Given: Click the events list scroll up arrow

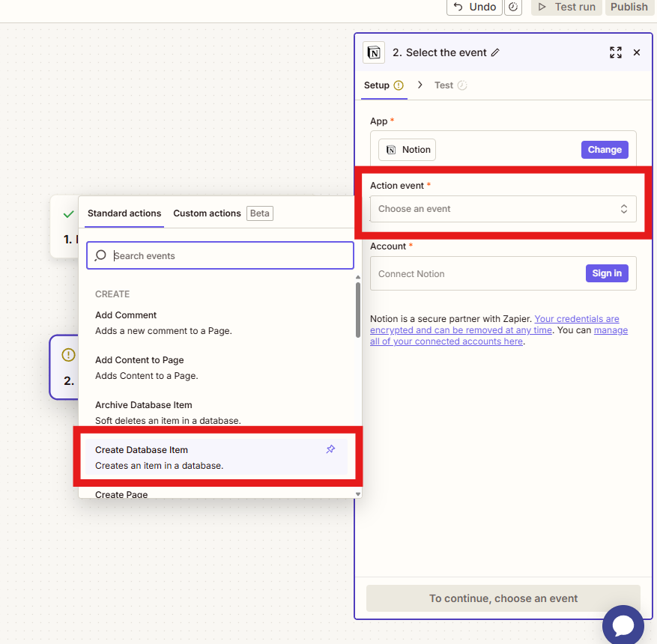Looking at the screenshot, I should click(x=358, y=277).
